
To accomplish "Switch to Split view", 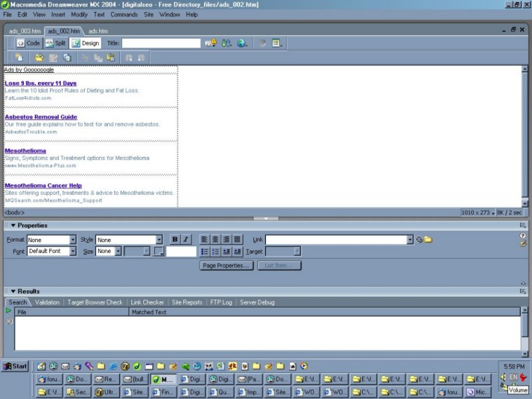I will 55,43.
